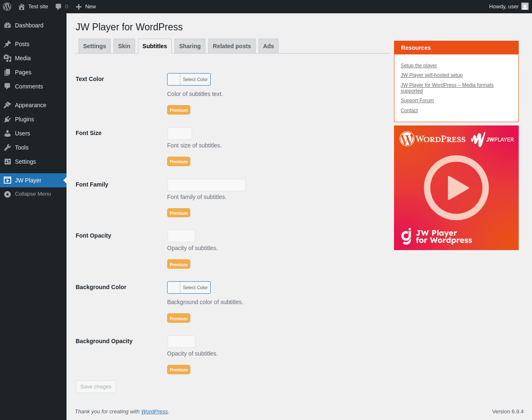Image resolution: width=532 pixels, height=420 pixels.
Task: Click the WordPress link in footer
Action: click(x=155, y=412)
